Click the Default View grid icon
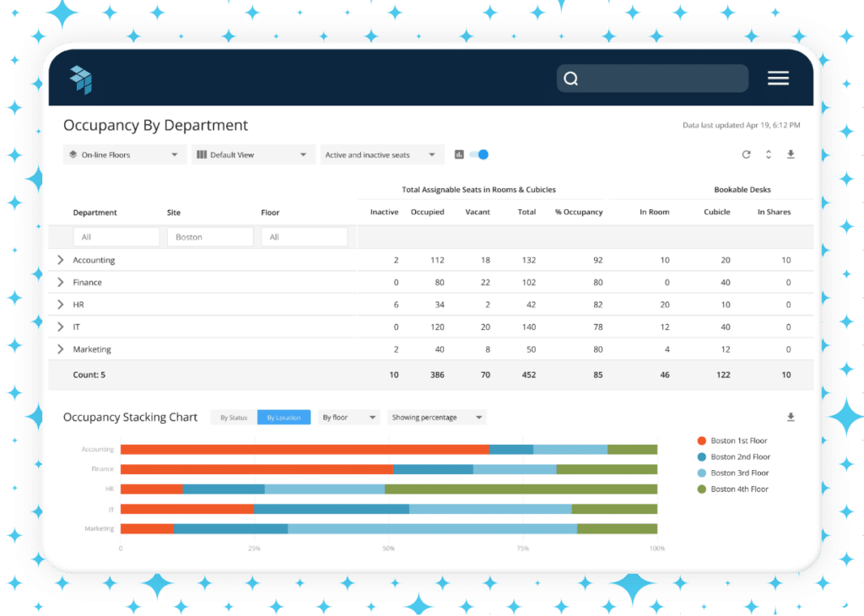The image size is (864, 616). click(x=202, y=154)
